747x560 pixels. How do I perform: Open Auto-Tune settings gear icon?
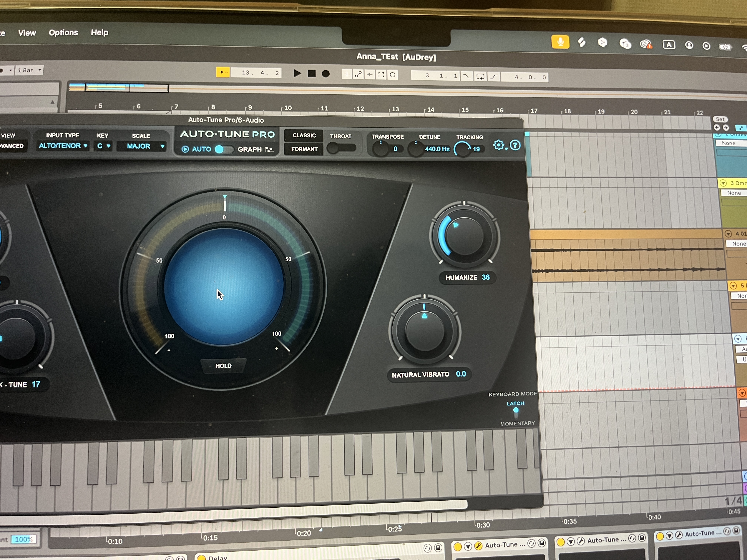click(x=499, y=145)
